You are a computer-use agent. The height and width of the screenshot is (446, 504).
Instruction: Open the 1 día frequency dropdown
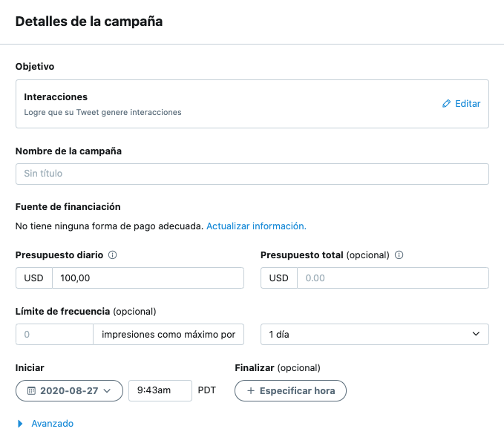point(374,335)
